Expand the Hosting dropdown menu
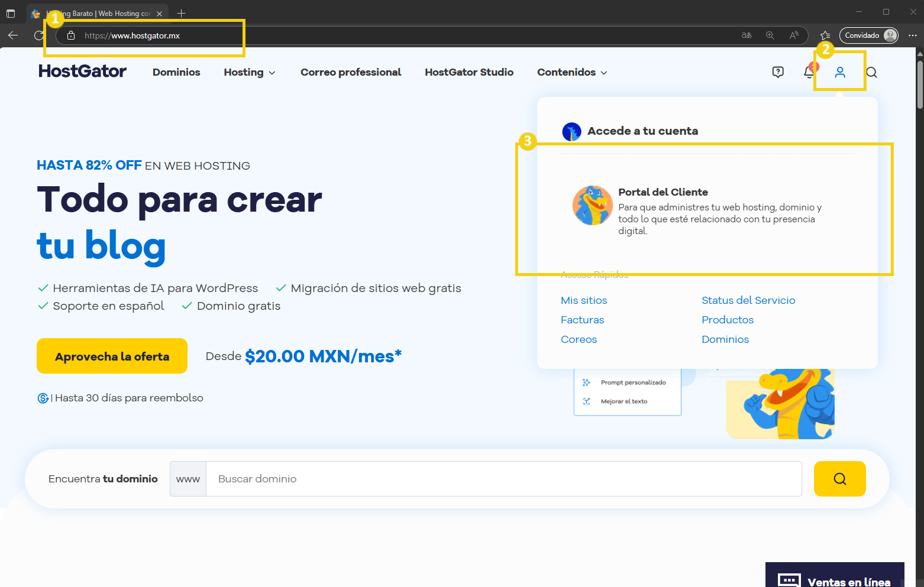 point(250,72)
